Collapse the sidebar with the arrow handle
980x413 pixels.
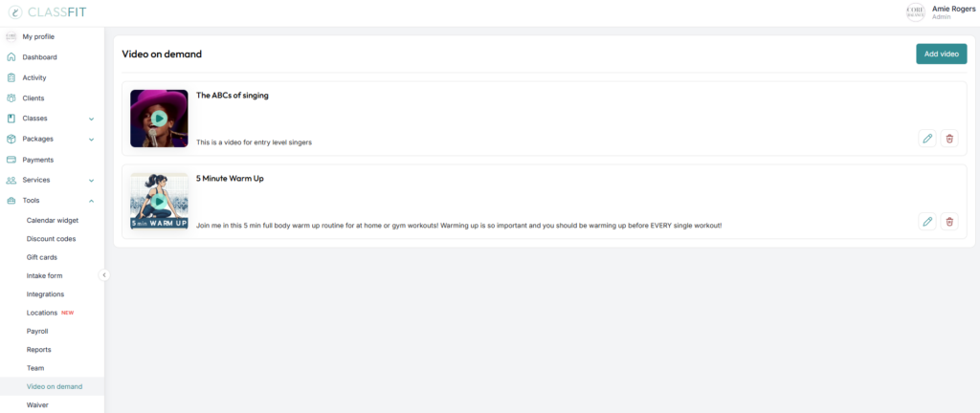point(104,274)
